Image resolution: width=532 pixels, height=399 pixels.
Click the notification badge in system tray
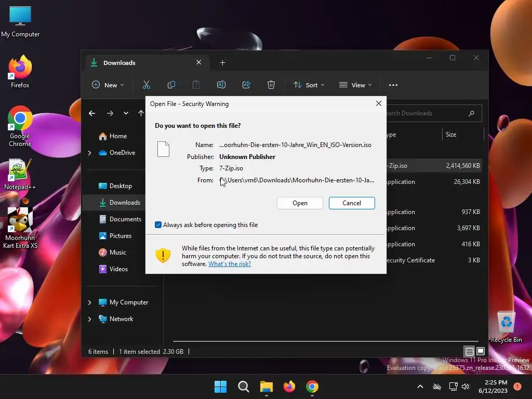click(517, 387)
